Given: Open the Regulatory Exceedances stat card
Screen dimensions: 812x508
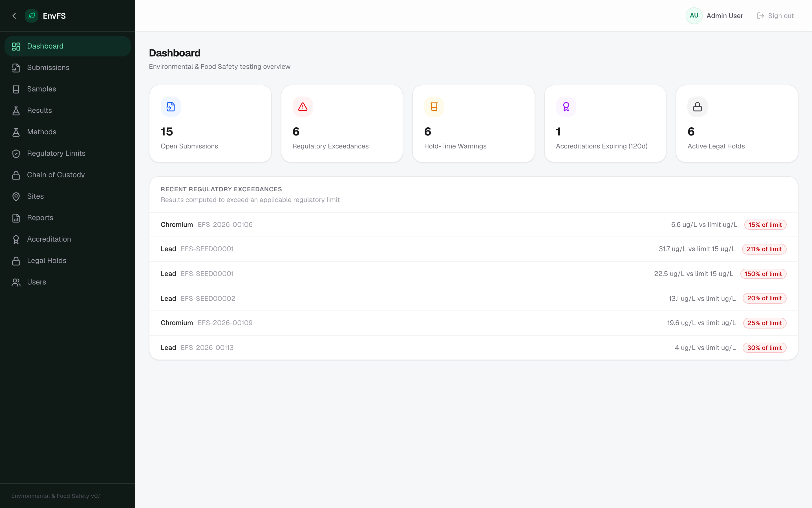Looking at the screenshot, I should click(x=342, y=124).
